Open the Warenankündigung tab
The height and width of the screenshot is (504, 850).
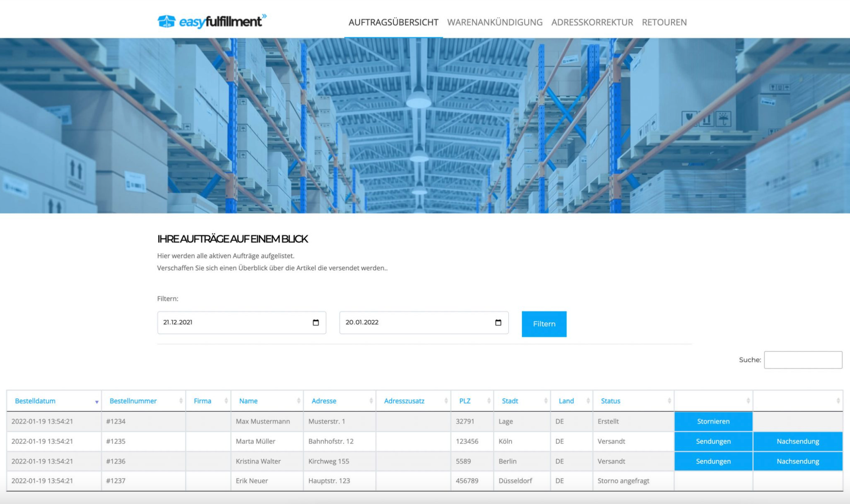(494, 22)
